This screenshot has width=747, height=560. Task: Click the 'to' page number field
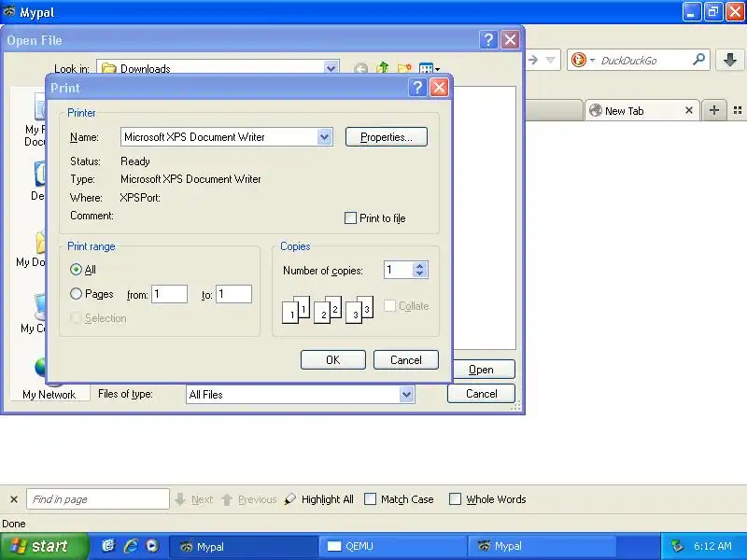234,294
